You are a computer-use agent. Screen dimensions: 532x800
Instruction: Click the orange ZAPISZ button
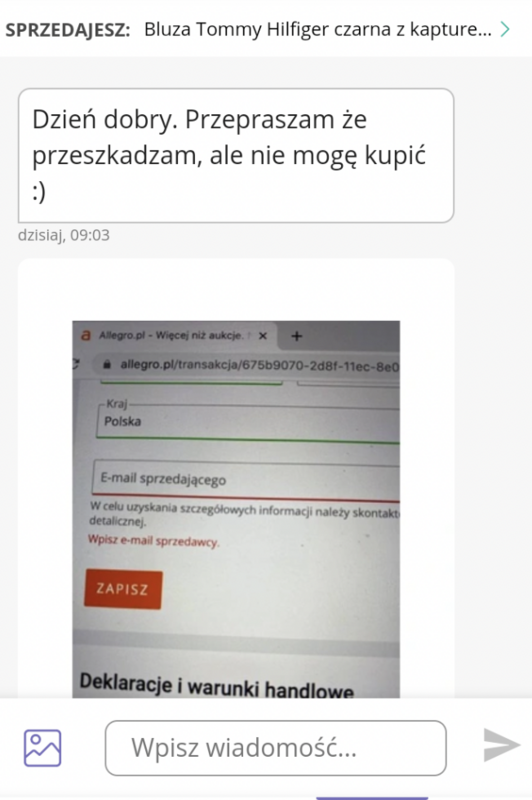coord(123,589)
